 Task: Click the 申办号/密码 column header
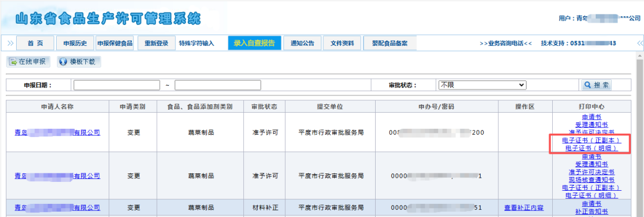[436, 107]
